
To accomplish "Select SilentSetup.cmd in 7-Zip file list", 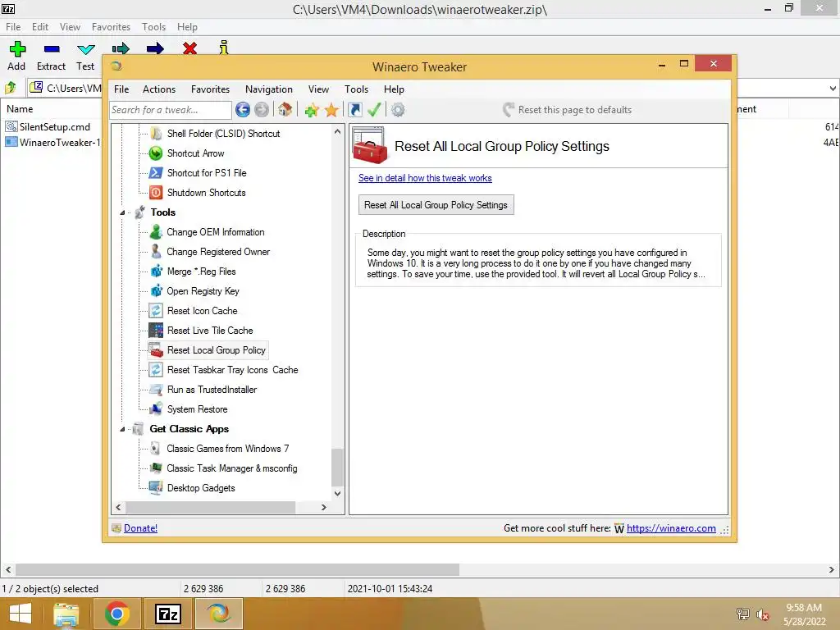I will tap(55, 127).
